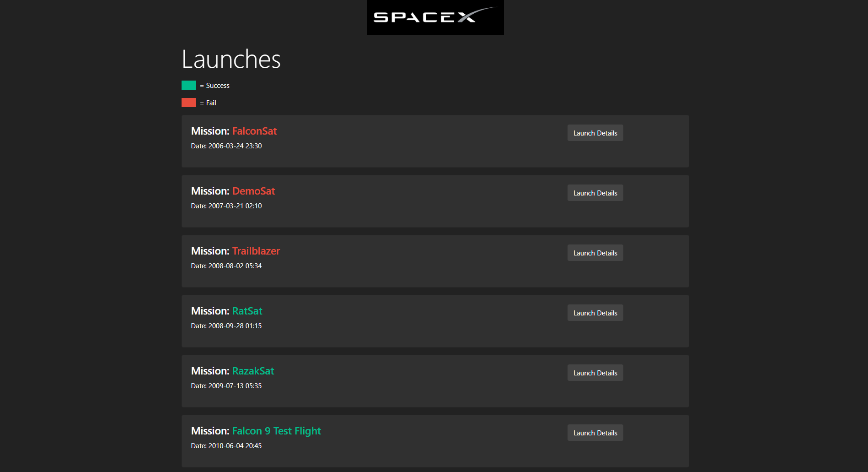This screenshot has width=868, height=472.
Task: Click the '= Fail' legend label
Action: click(208, 103)
